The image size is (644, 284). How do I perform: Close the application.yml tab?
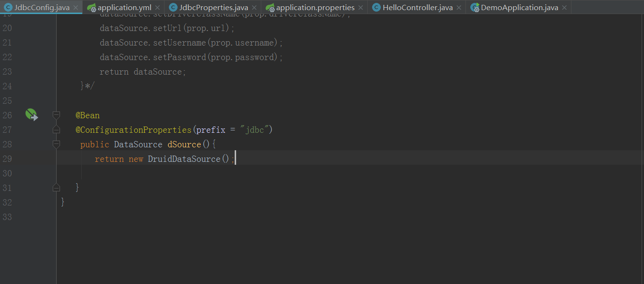[157, 8]
